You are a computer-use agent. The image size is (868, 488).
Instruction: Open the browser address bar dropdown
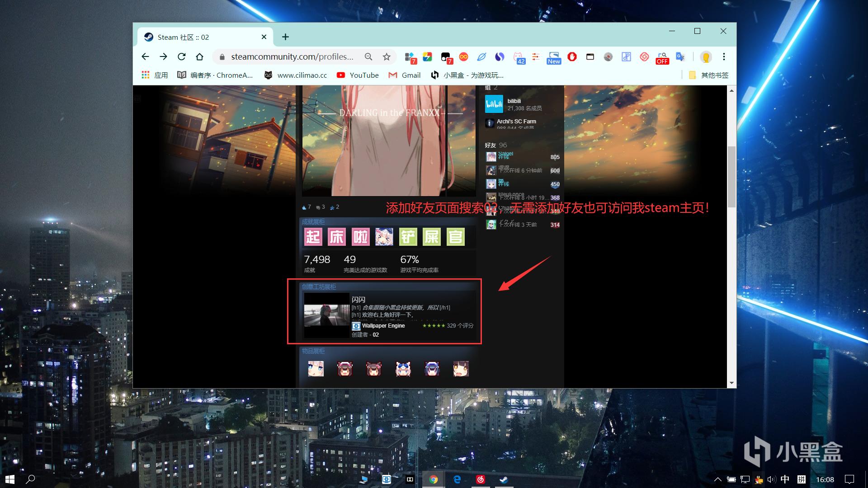pyautogui.click(x=292, y=56)
